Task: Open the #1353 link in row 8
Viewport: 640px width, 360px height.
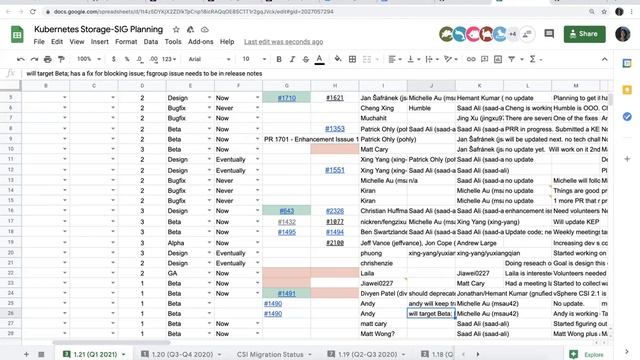Action: (335, 129)
